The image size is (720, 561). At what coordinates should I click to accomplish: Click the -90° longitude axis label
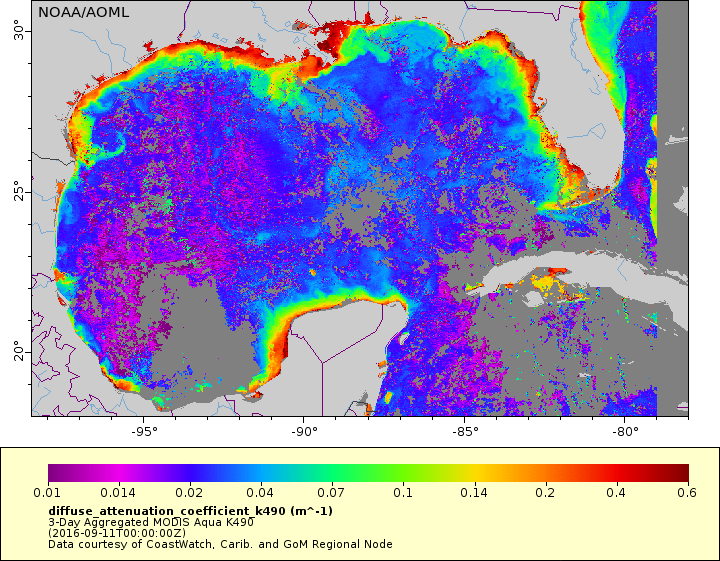tap(304, 432)
